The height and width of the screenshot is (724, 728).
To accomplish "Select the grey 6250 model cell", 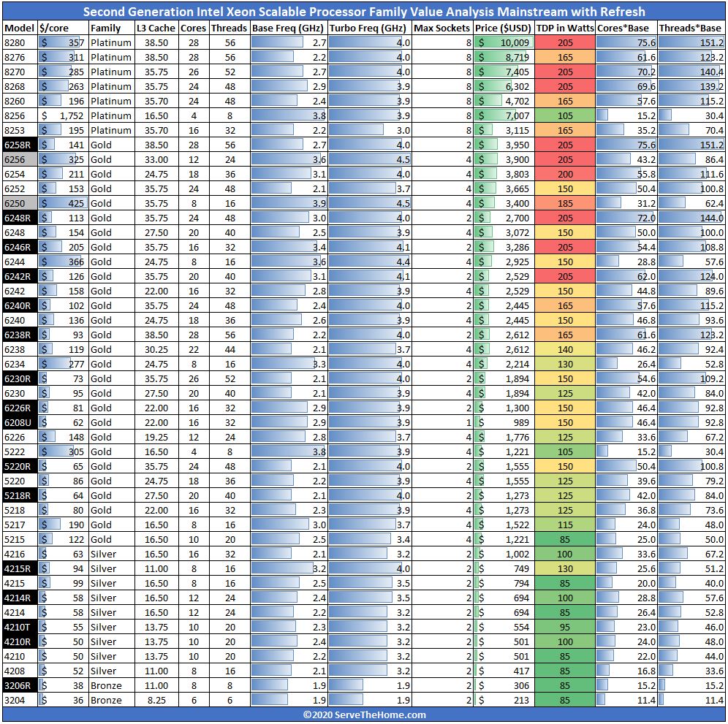I will 20,203.
